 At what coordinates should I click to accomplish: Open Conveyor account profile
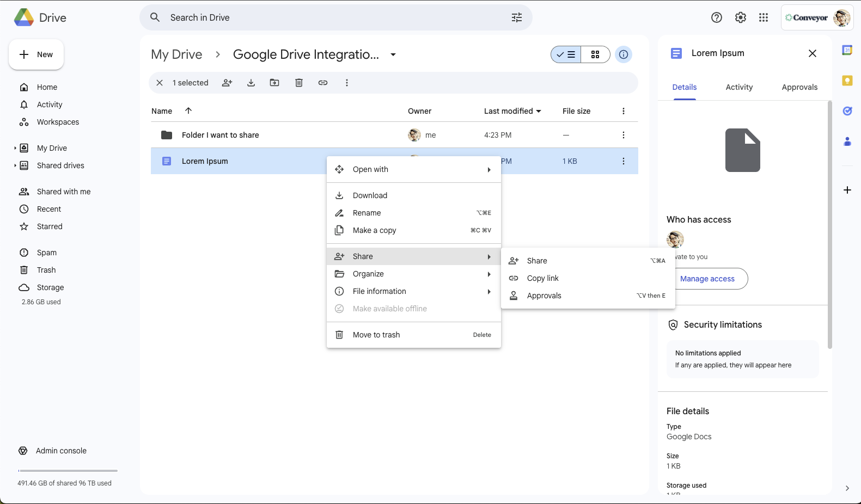pos(817,17)
